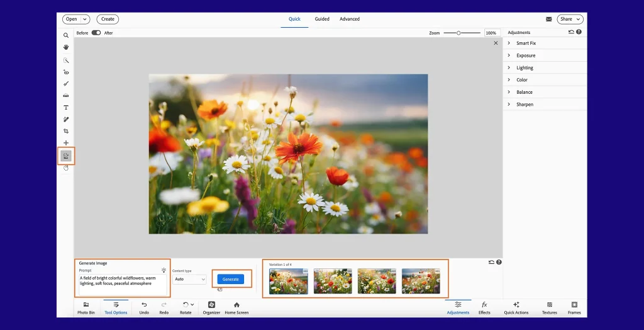The width and height of the screenshot is (644, 330).
Task: Expand the Color adjustment
Action: [x=545, y=80]
